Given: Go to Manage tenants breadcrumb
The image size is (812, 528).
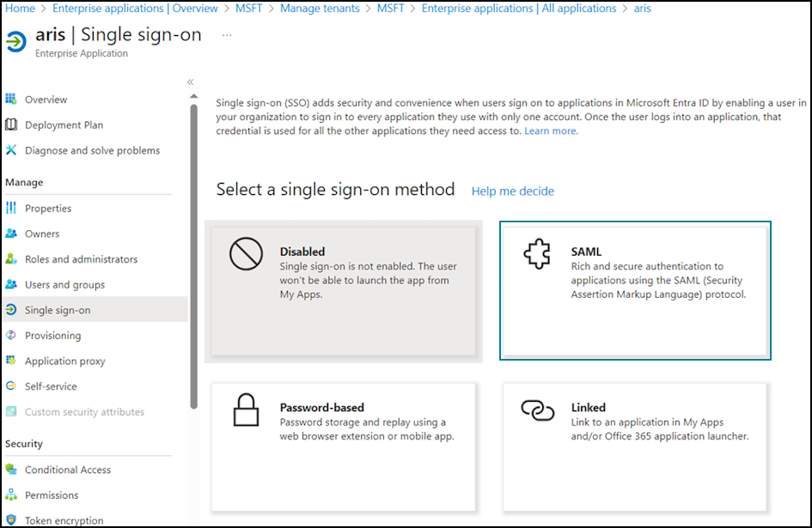Looking at the screenshot, I should click(320, 9).
